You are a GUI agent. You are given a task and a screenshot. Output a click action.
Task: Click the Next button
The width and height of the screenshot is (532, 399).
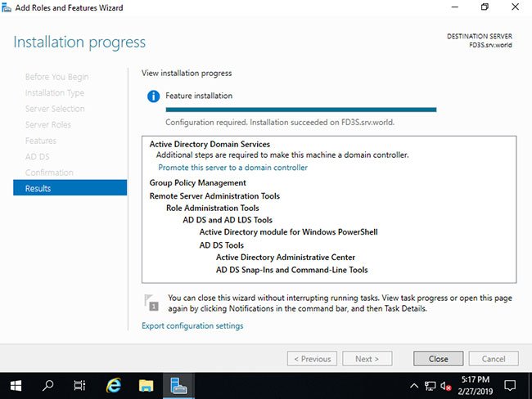367,359
